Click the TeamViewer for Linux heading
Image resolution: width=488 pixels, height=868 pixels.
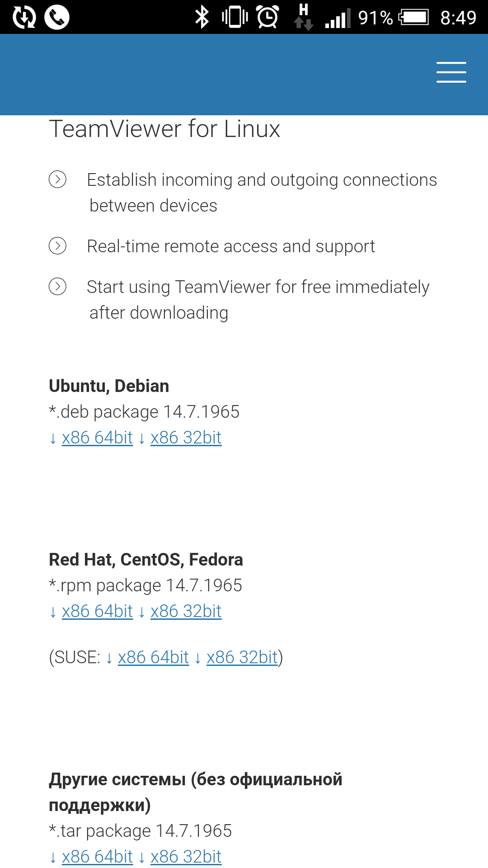point(164,129)
